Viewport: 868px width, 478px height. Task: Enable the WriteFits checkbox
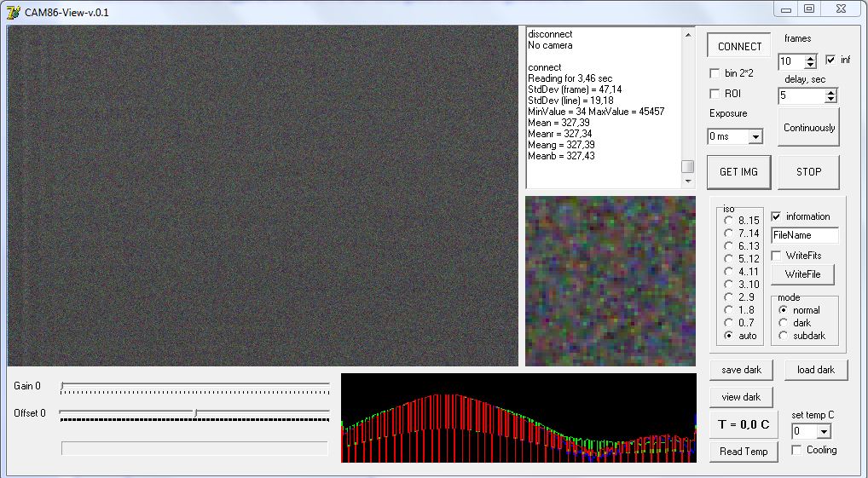776,256
